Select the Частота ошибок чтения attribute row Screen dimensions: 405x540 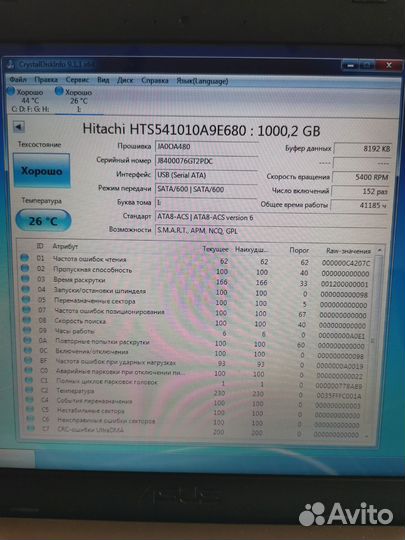195,260
